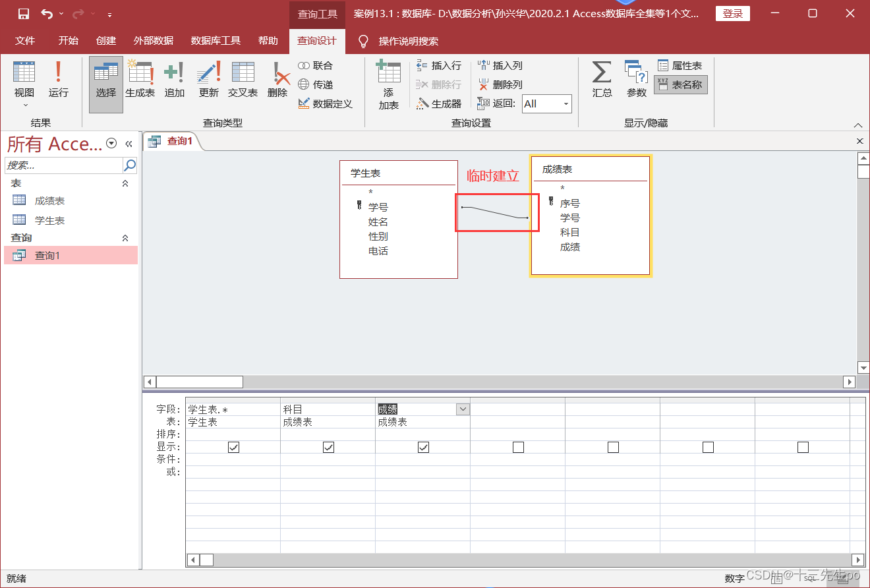Check Show box in fourth grid column
Screen dimensions: 870x588
[518, 447]
